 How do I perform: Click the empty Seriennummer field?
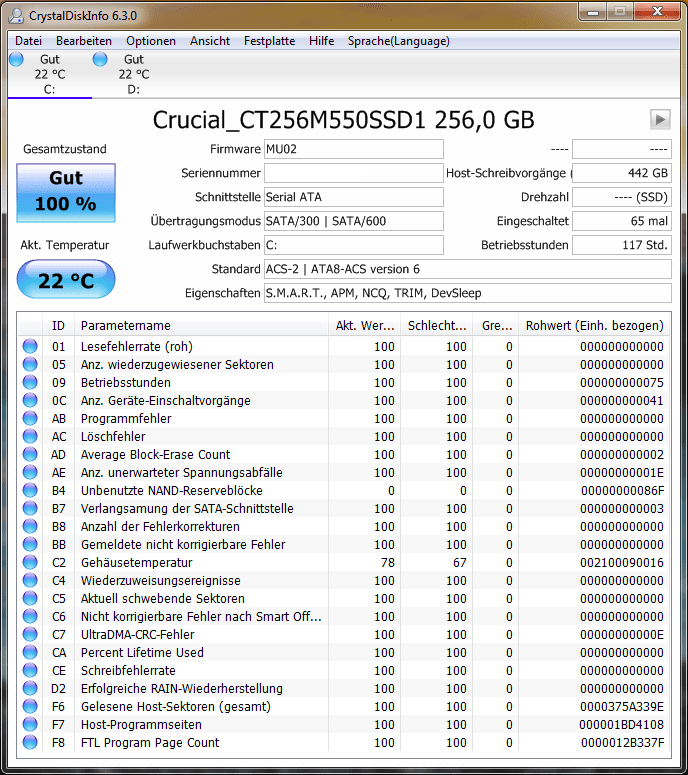pyautogui.click(x=353, y=173)
